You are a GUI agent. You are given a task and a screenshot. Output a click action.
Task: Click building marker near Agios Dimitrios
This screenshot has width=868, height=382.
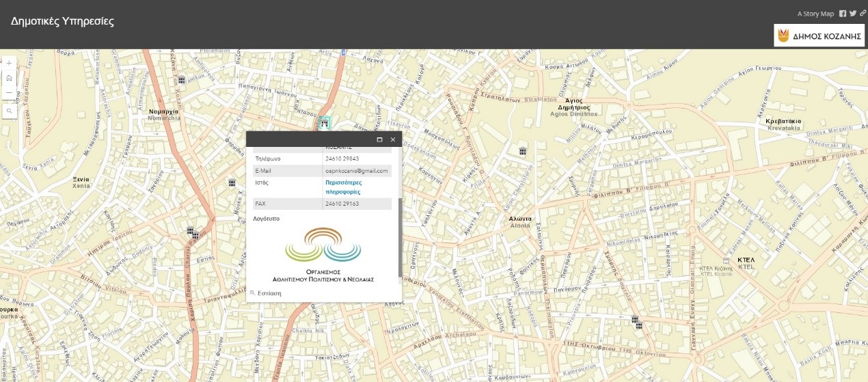(x=523, y=151)
